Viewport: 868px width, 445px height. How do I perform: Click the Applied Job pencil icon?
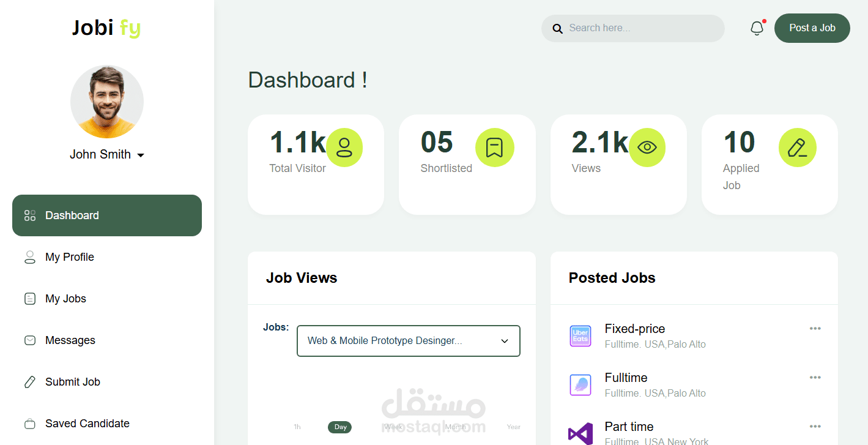click(x=797, y=147)
